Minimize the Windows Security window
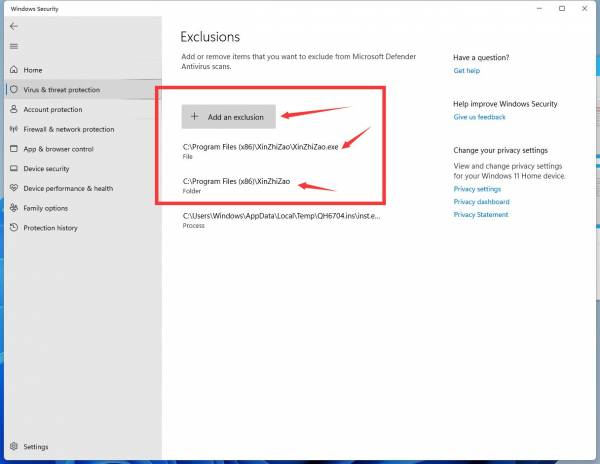Image resolution: width=600 pixels, height=464 pixels. [x=539, y=8]
